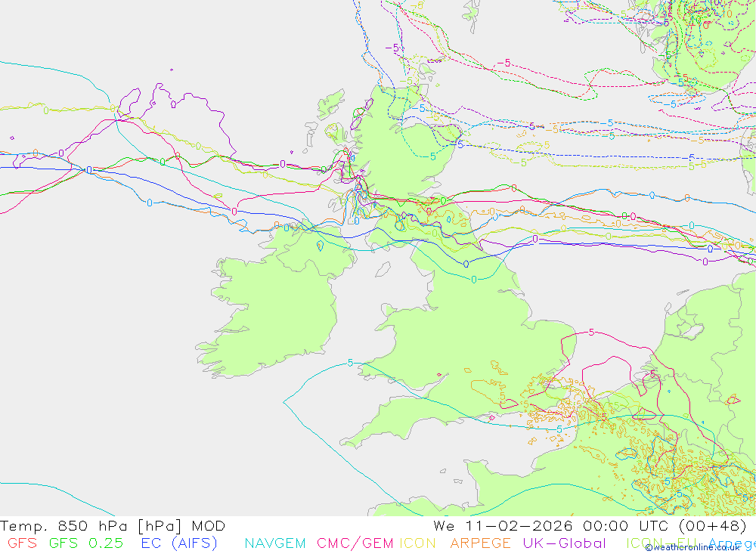Select the cyan NAVGEM legend label

coord(275,543)
